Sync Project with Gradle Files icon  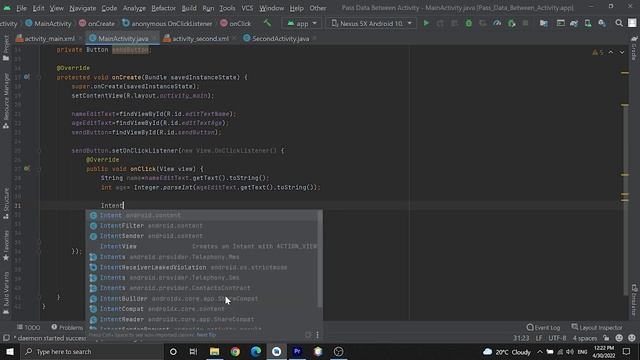574,23
